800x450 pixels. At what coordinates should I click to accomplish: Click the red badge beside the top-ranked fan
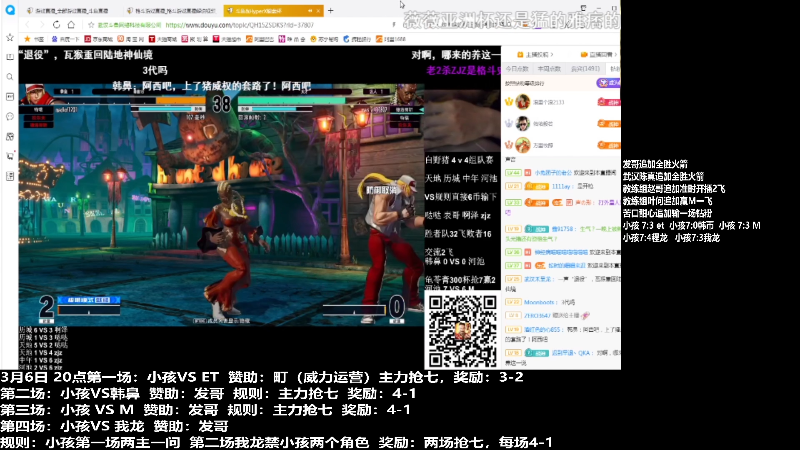[609, 103]
